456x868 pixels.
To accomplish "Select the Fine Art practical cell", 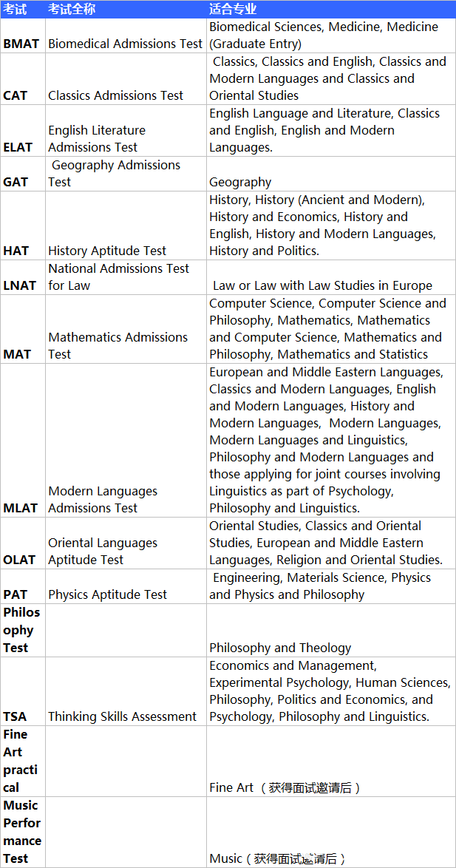I will click(23, 761).
